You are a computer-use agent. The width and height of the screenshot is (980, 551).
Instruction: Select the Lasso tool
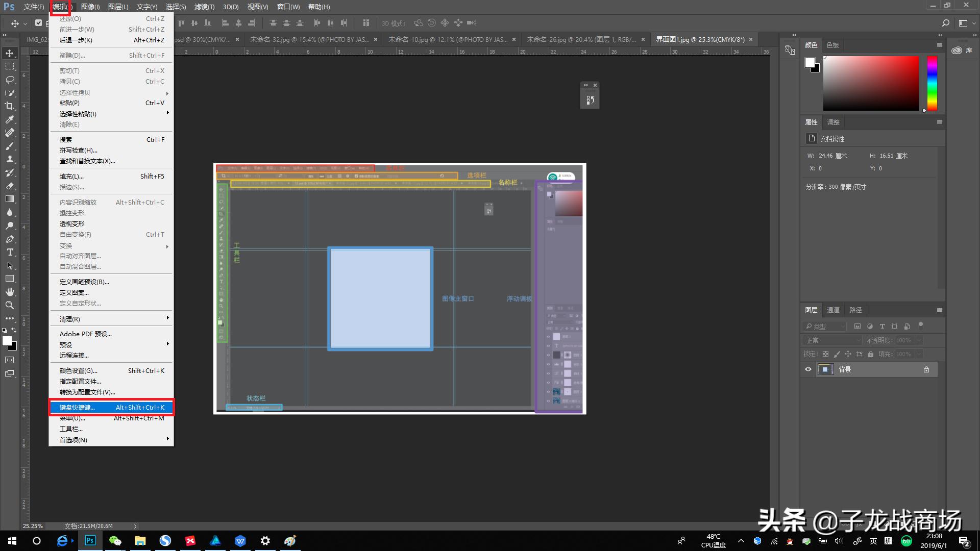click(x=10, y=80)
